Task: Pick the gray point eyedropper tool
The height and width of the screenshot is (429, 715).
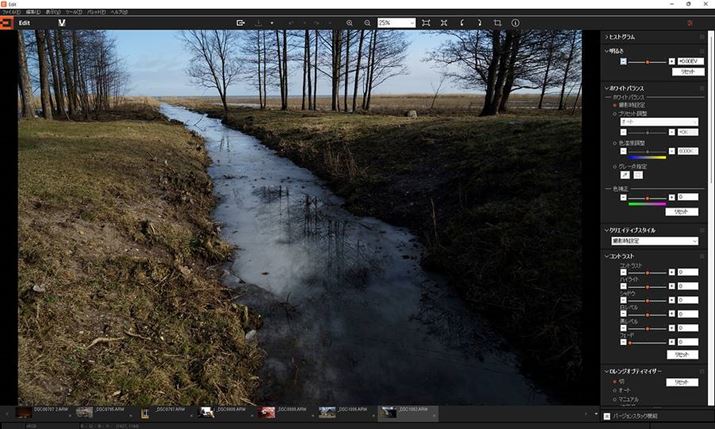Action: pyautogui.click(x=625, y=175)
